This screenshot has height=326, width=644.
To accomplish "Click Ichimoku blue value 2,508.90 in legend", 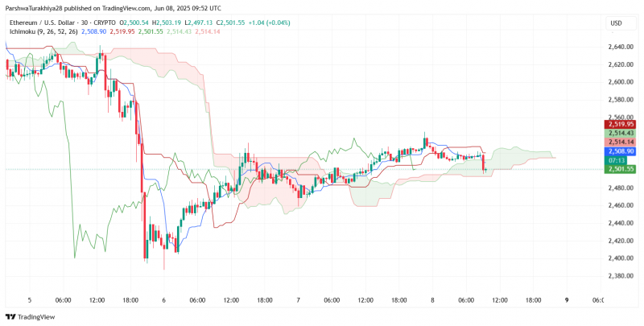I will coord(94,31).
